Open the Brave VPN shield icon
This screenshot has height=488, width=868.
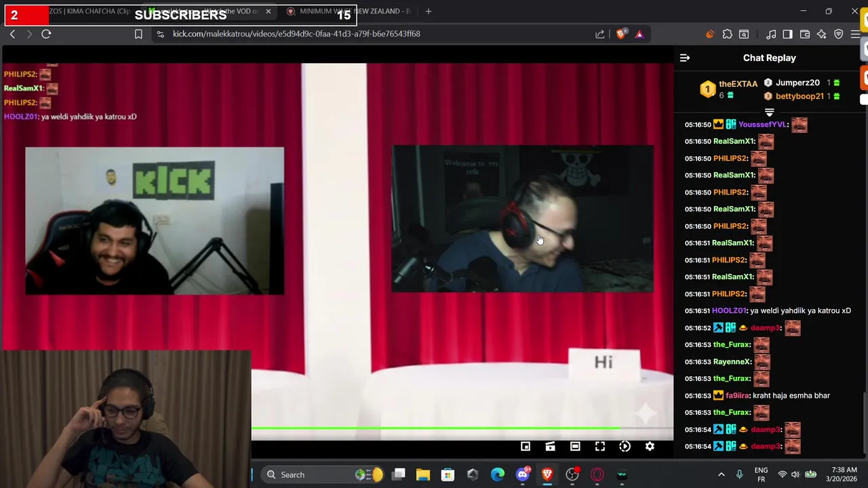pos(839,34)
